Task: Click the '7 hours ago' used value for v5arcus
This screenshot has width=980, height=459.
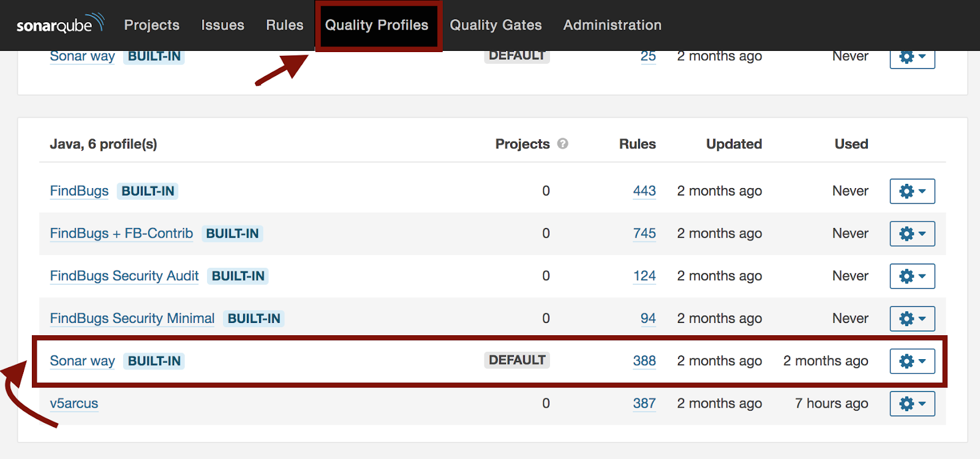Action: (x=831, y=403)
